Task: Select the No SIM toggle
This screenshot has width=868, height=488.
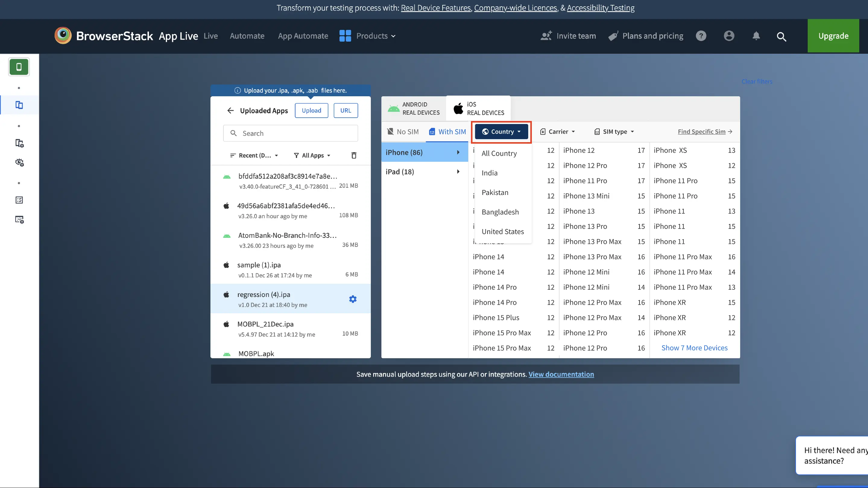Action: click(x=403, y=132)
